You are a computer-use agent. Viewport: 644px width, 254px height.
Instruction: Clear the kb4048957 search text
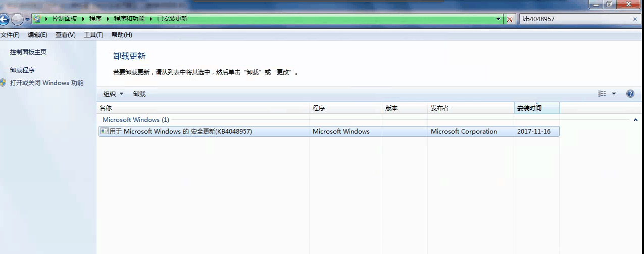(x=635, y=19)
